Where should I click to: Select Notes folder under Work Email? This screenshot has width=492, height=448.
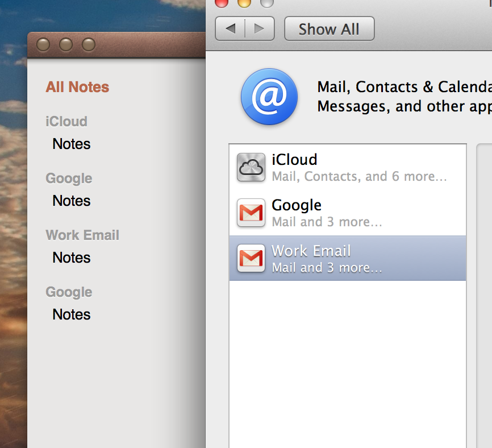pyautogui.click(x=72, y=258)
